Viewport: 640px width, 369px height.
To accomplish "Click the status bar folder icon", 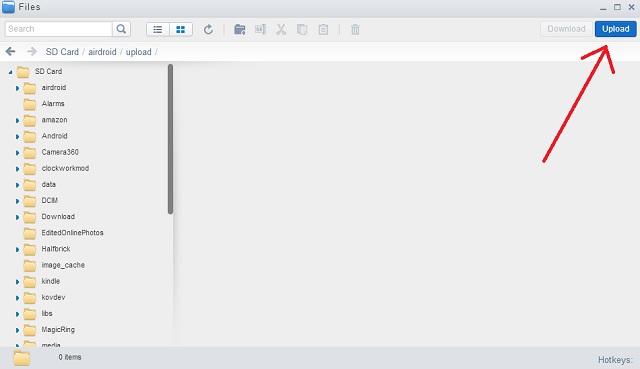I will tap(21, 358).
